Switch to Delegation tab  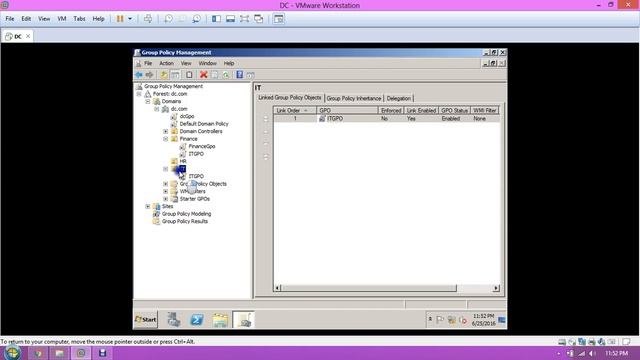(399, 98)
